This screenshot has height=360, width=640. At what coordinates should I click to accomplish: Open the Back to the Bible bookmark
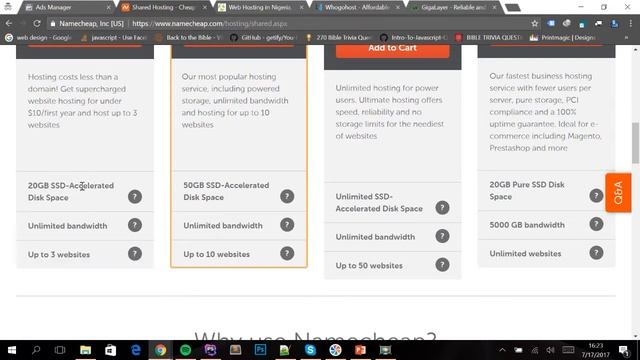pyautogui.click(x=189, y=38)
